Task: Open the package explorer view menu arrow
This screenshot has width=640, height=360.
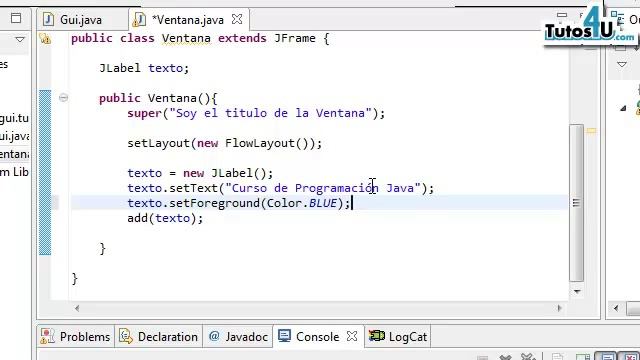Action: coord(20,40)
